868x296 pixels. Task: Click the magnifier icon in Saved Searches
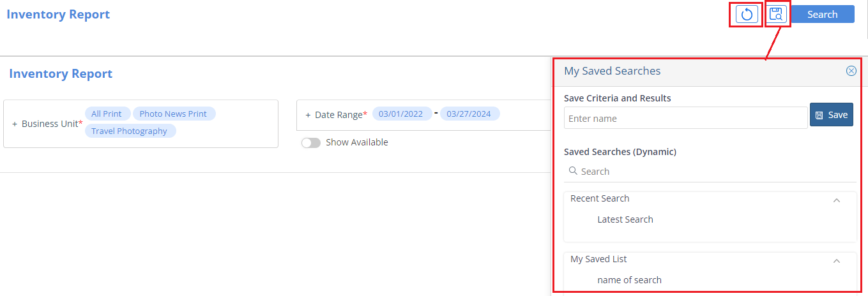click(x=573, y=171)
